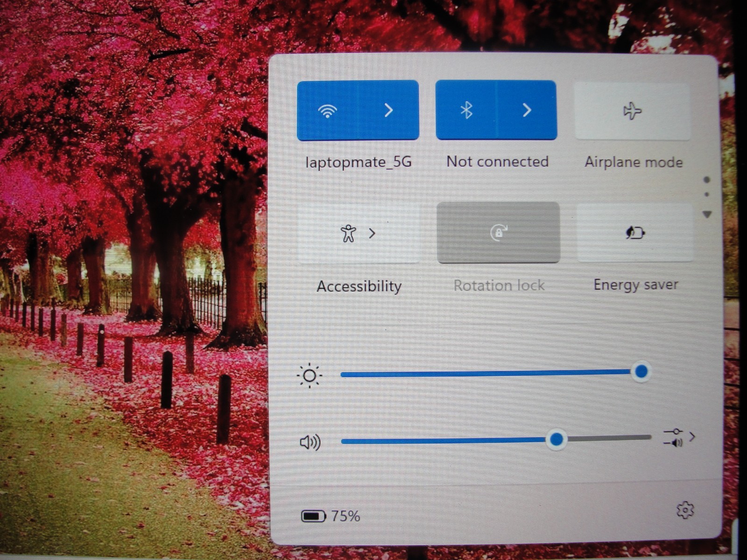Turn on Energy saver tile
The height and width of the screenshot is (560, 747).
click(635, 232)
